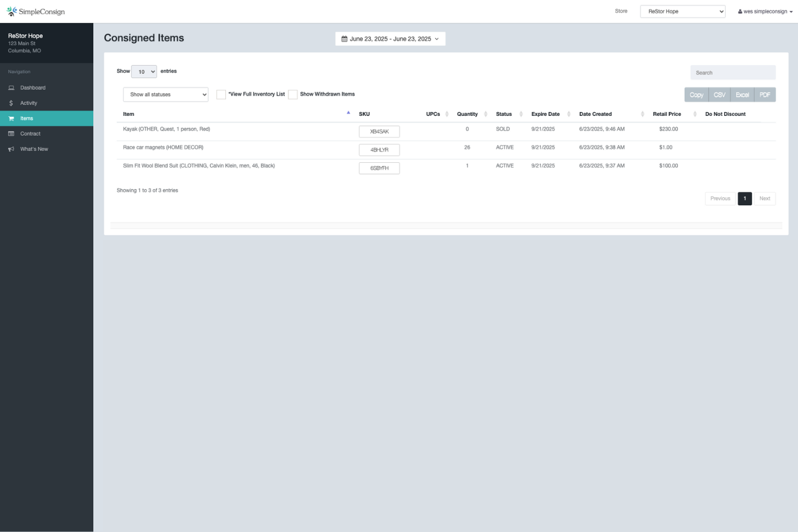Click the Contract card icon in sidebar
798x532 pixels.
(11, 133)
